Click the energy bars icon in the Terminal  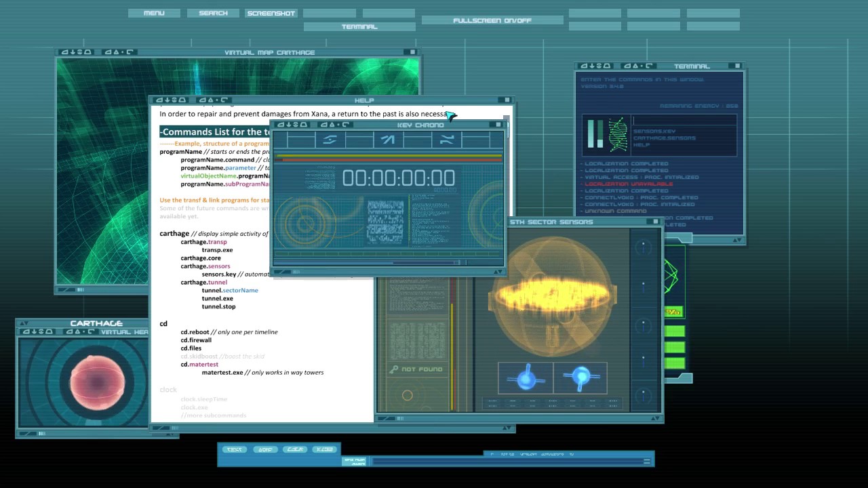[595, 134]
